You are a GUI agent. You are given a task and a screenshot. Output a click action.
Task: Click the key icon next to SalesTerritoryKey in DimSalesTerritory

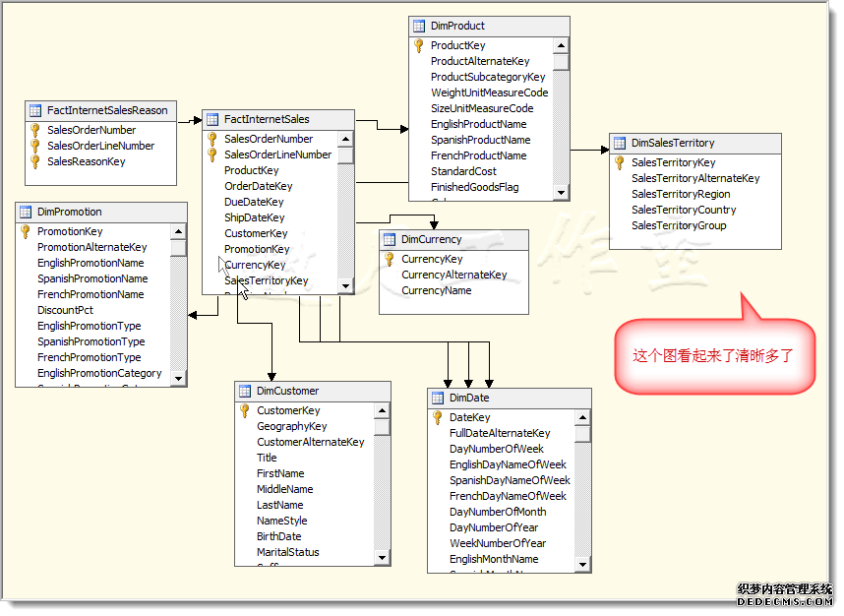(620, 162)
